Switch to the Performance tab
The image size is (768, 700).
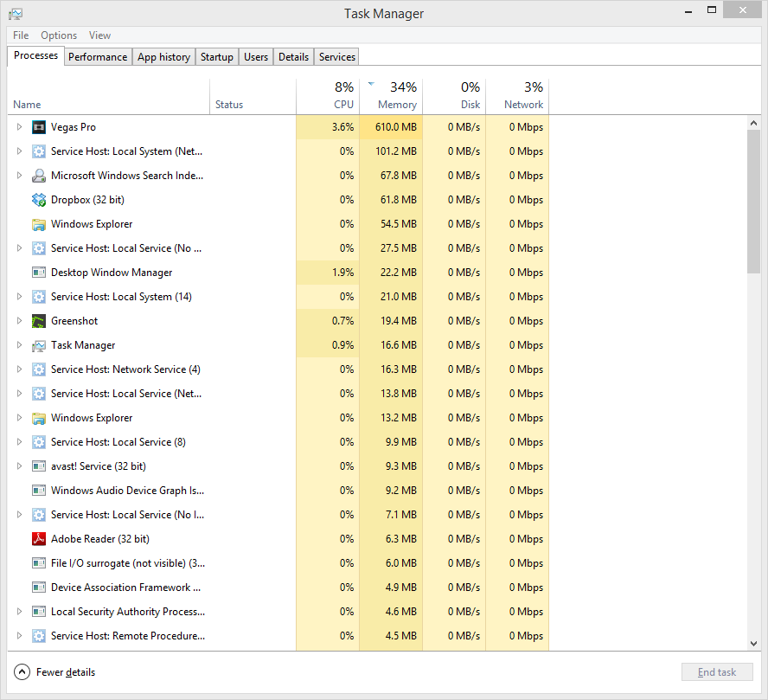(x=98, y=57)
